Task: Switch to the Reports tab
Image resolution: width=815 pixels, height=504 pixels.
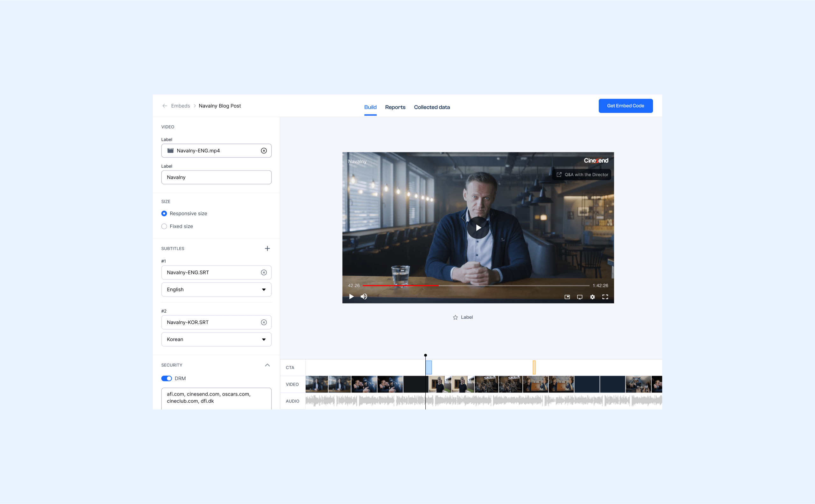Action: [x=395, y=107]
